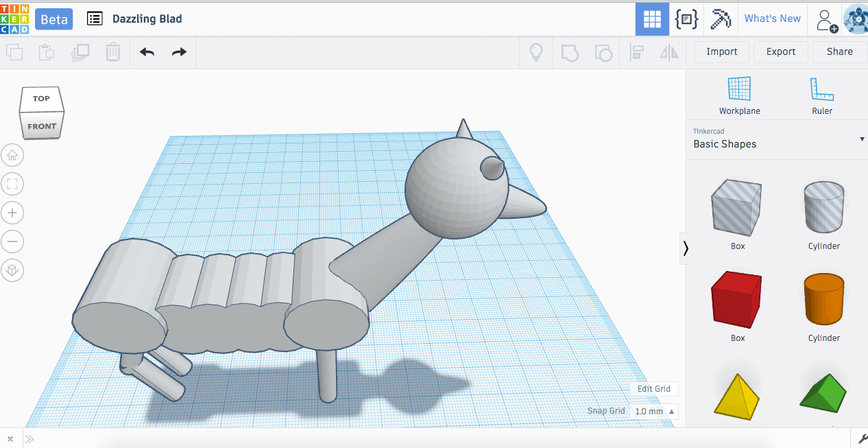868x448 pixels.
Task: Zoom out with the minus button
Action: coord(12,241)
